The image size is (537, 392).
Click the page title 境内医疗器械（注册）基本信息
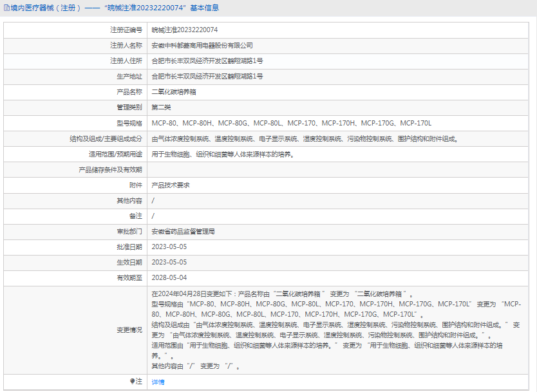click(x=115, y=8)
